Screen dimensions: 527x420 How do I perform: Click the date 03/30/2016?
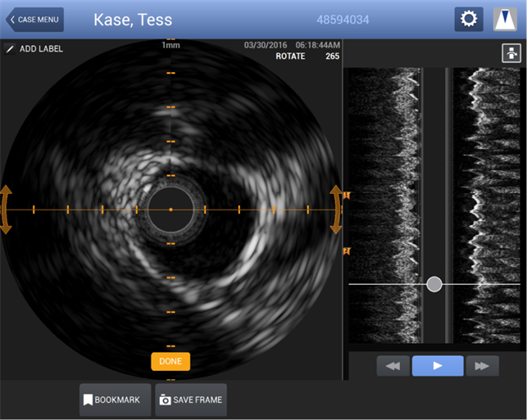(x=266, y=45)
